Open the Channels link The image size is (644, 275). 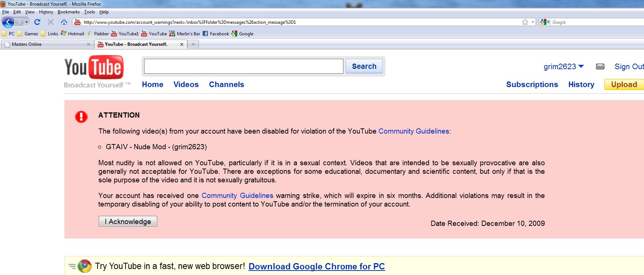pyautogui.click(x=226, y=84)
